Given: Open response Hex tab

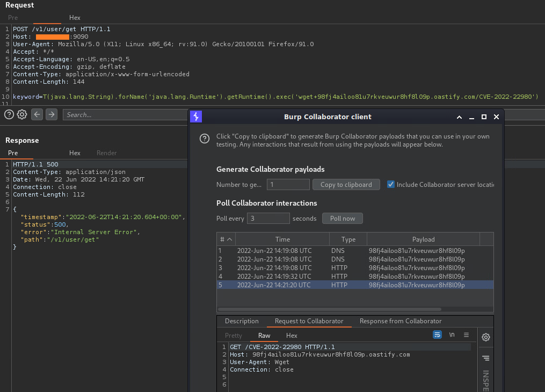Looking at the screenshot, I should (75, 153).
